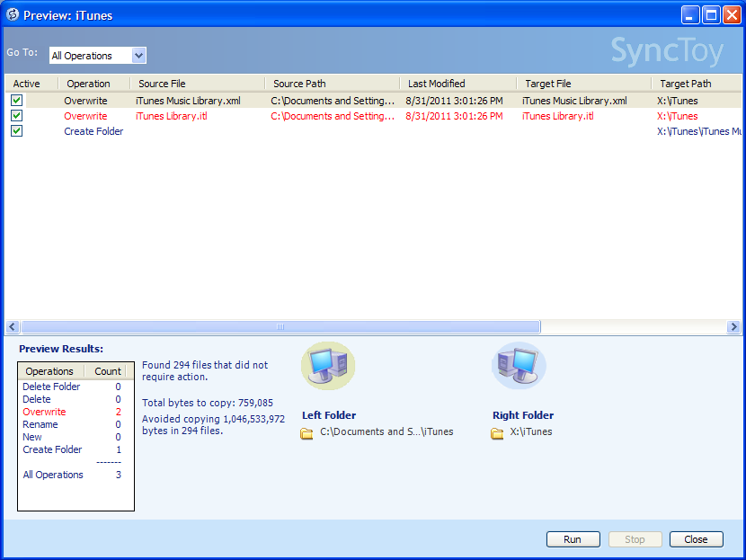Click the Run button
Viewport: 746px width, 560px height.
[x=573, y=539]
